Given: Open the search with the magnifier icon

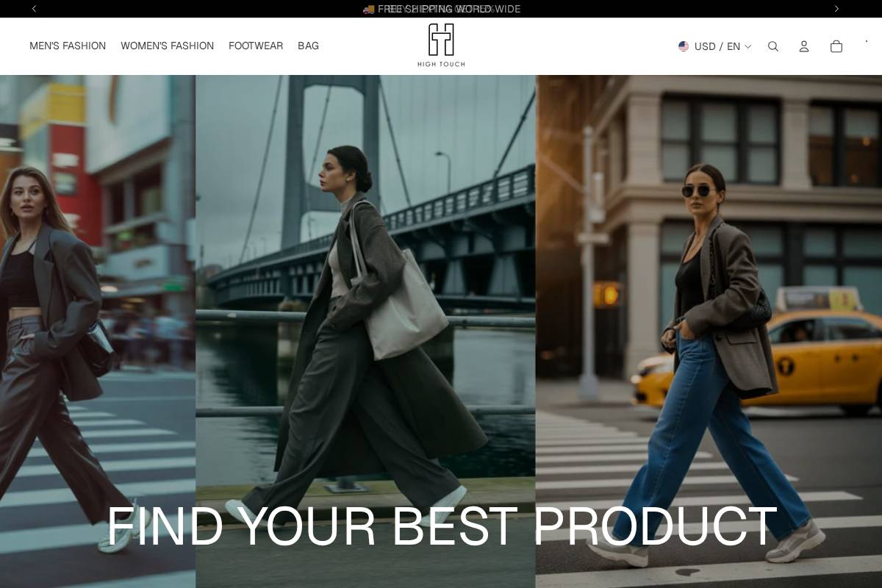Looking at the screenshot, I should coord(773,46).
